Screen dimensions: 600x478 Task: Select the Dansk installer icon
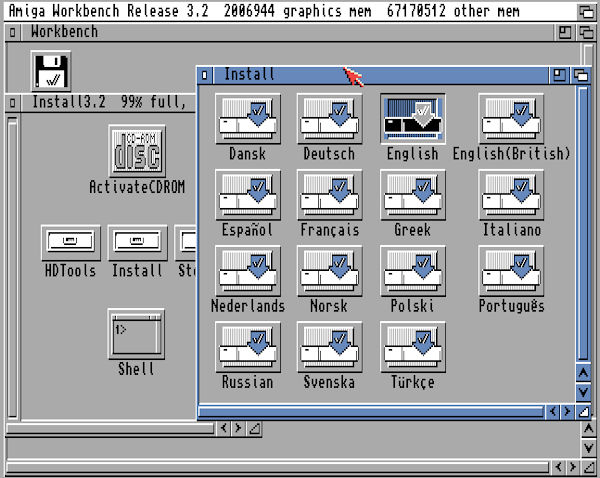pos(247,119)
